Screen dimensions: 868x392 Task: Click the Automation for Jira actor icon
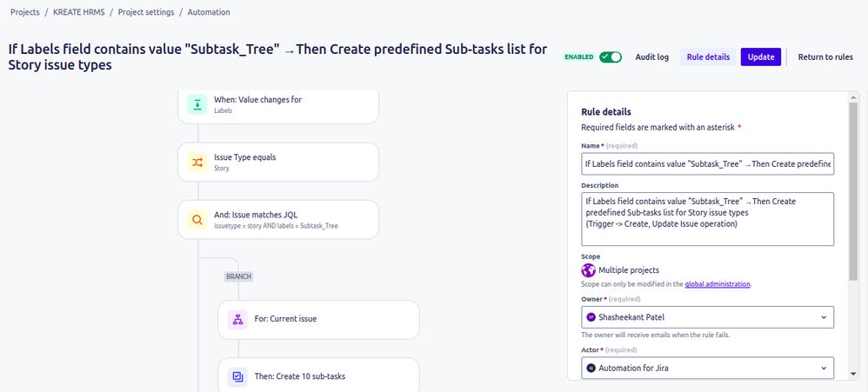[x=591, y=368]
